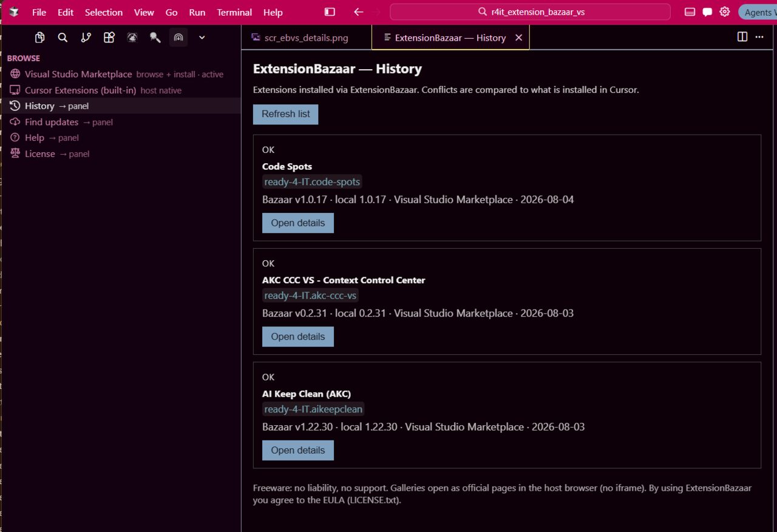Select the History panel entry

pyautogui.click(x=121, y=106)
